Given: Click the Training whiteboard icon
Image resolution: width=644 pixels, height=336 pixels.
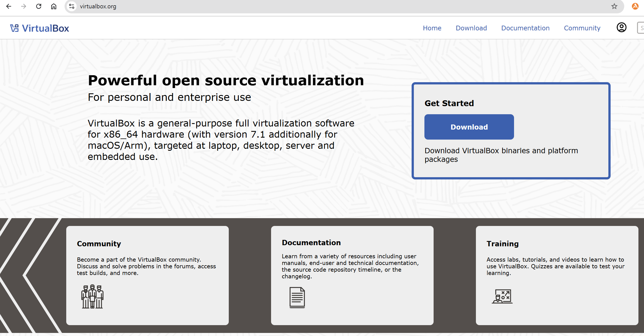Looking at the screenshot, I should [x=502, y=296].
